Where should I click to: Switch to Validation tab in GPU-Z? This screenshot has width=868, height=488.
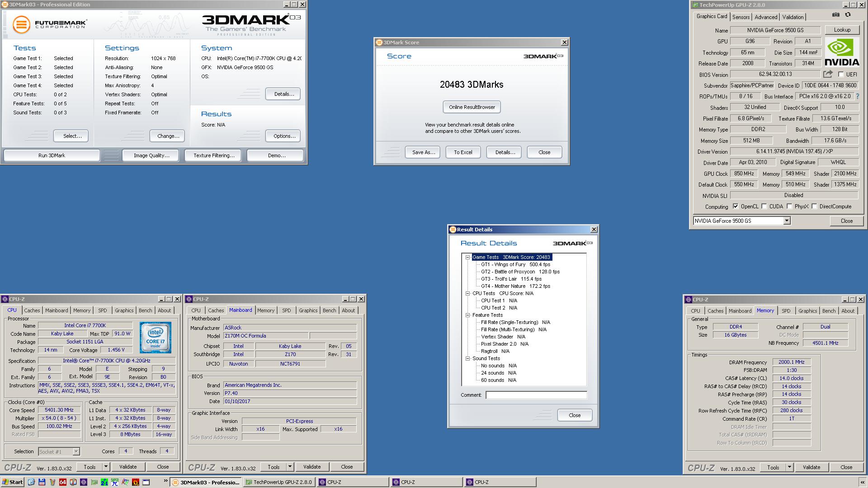click(793, 17)
